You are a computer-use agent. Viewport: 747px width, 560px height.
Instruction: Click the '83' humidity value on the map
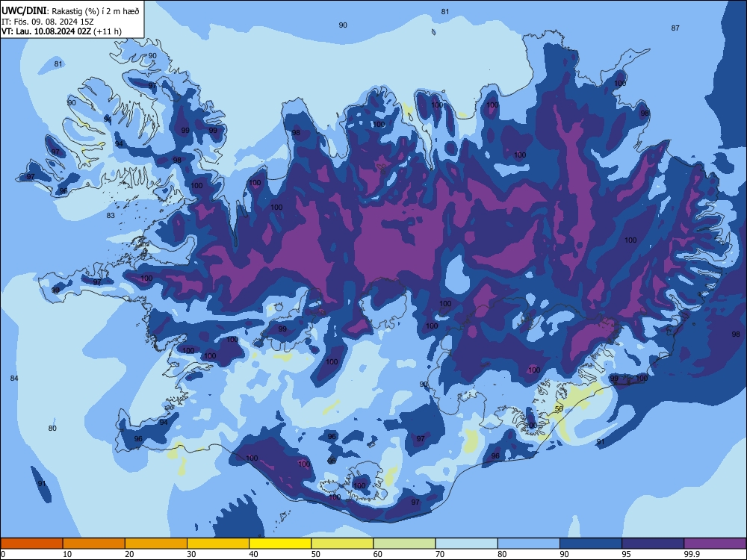tap(111, 215)
